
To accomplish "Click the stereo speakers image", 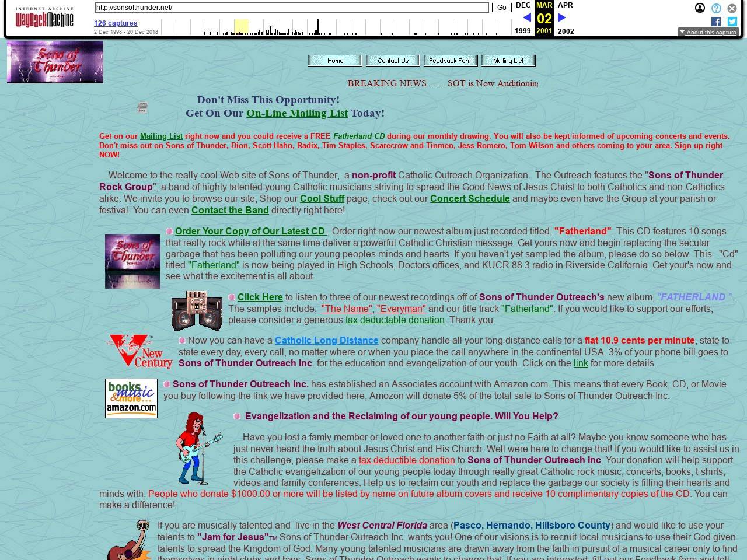I will tap(197, 311).
